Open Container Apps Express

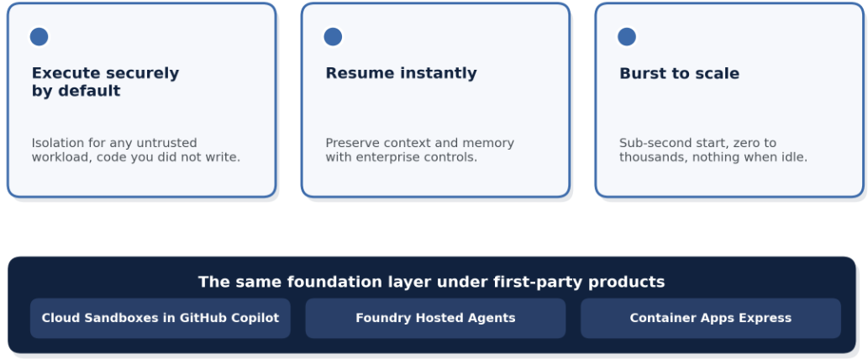(x=711, y=318)
